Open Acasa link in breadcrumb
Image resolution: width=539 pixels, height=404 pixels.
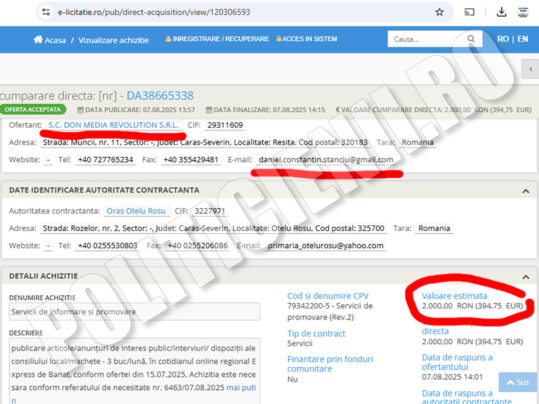click(x=55, y=40)
